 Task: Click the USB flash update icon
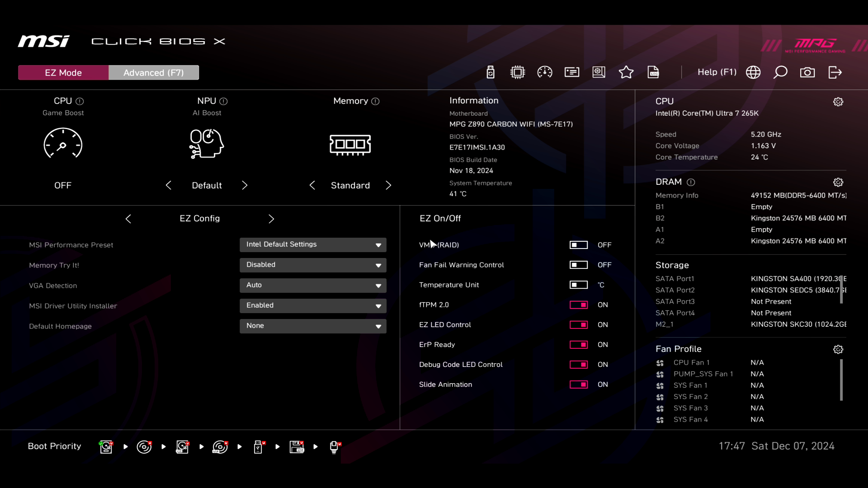tap(491, 72)
